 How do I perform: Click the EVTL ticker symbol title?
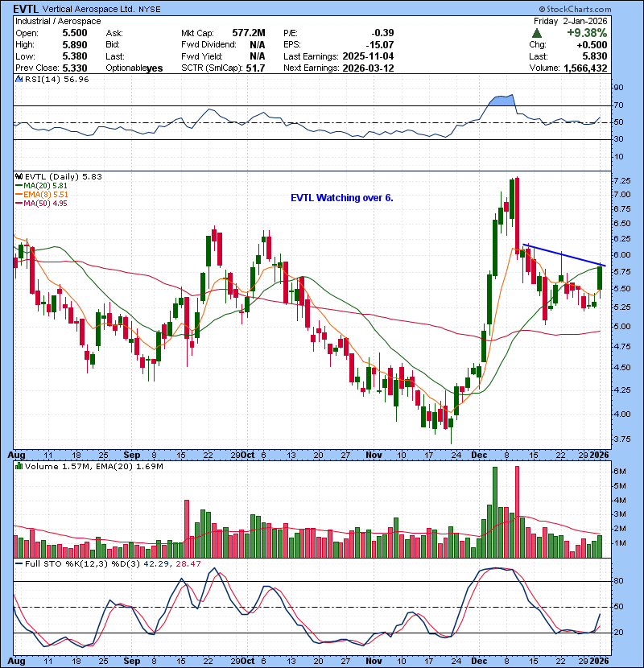coord(27,9)
